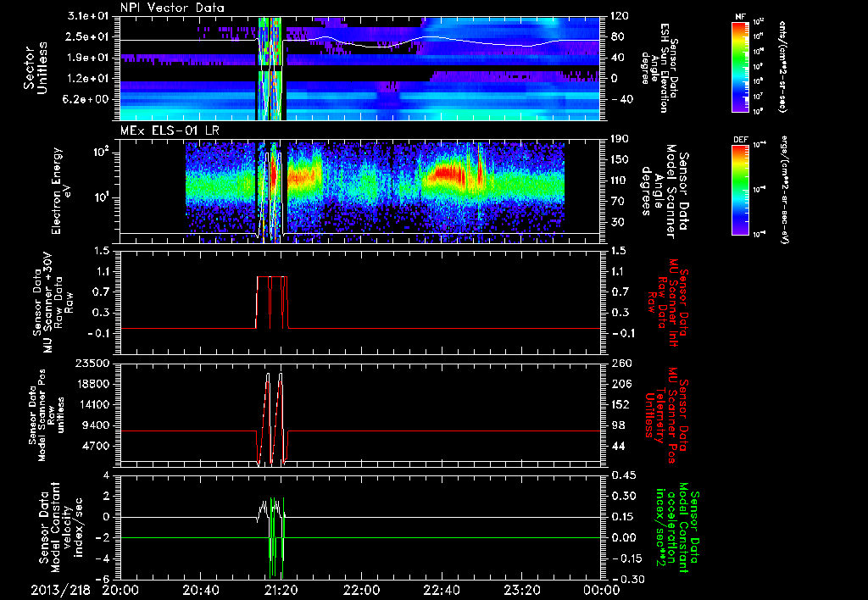Click the scanner position sawtooth trace

[x=271, y=419]
